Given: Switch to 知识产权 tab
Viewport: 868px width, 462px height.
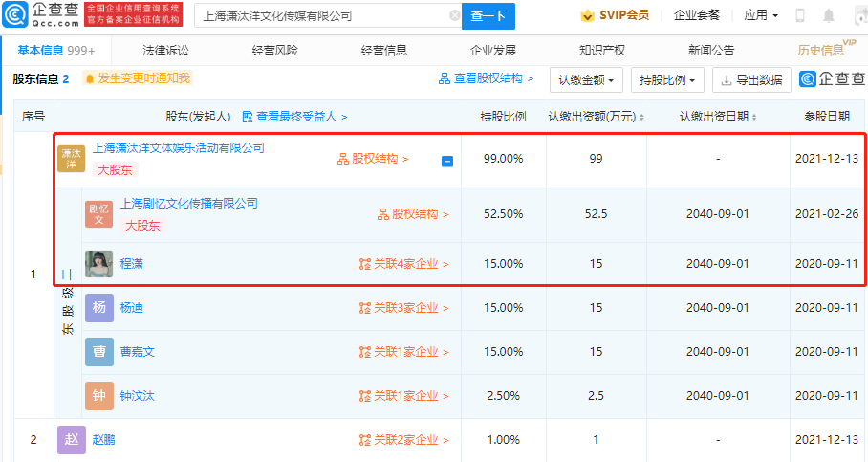Looking at the screenshot, I should tap(601, 51).
